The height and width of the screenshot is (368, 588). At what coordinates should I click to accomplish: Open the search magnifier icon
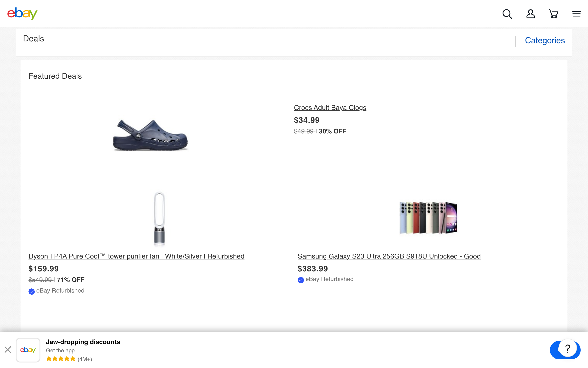507,14
